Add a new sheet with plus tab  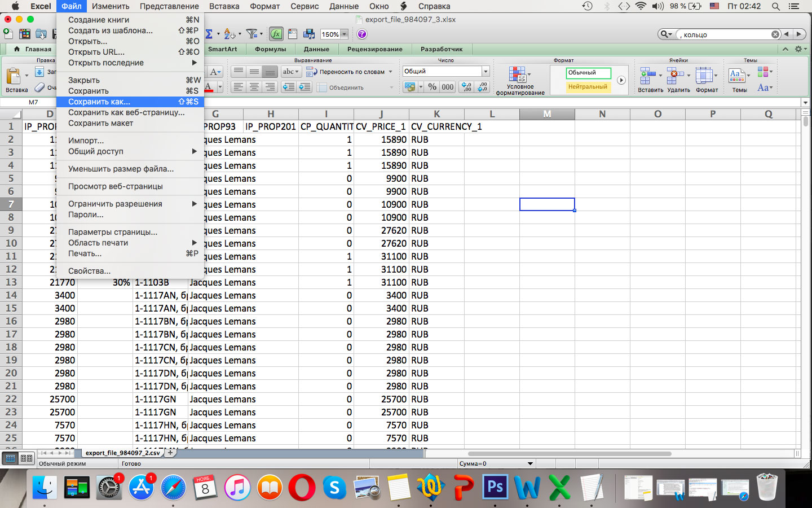[x=170, y=453]
